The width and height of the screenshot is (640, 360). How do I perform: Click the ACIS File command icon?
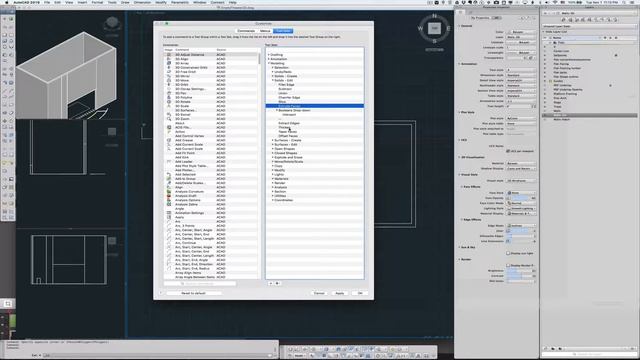(x=169, y=127)
